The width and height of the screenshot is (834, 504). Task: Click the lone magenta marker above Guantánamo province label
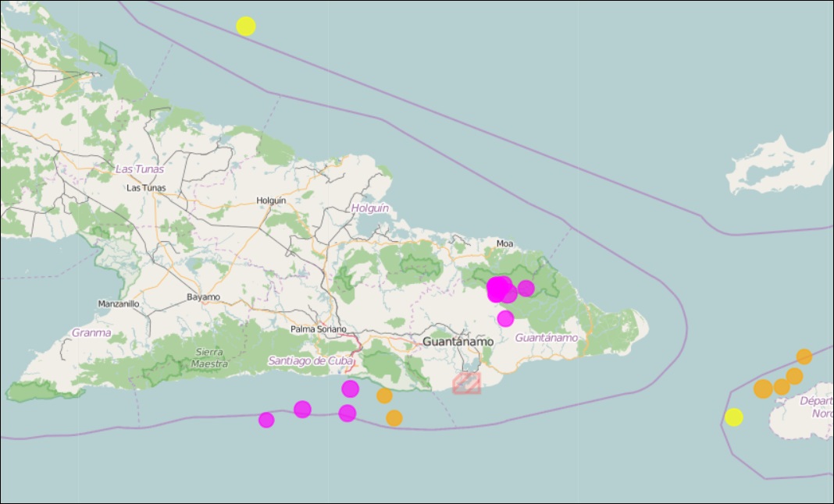pyautogui.click(x=505, y=318)
